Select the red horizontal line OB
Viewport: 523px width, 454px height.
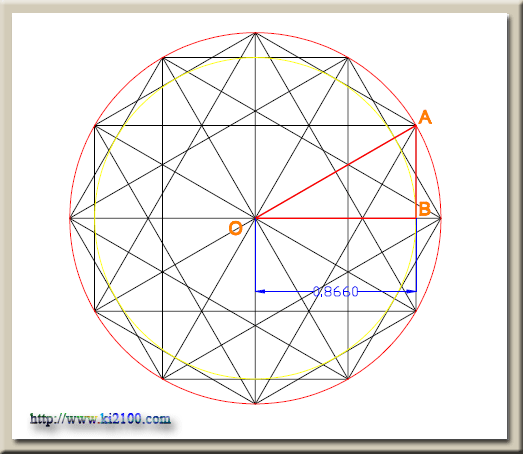(x=336, y=218)
